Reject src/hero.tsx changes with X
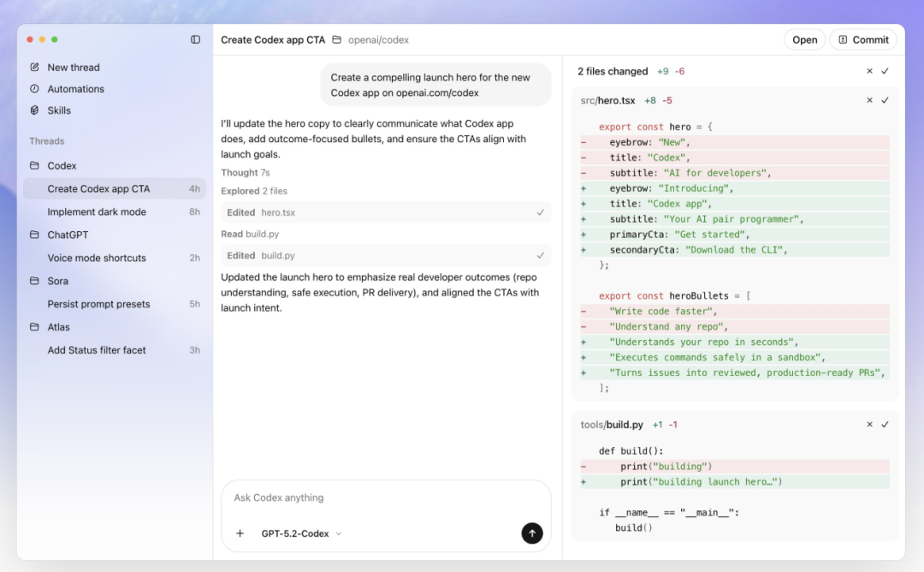Viewport: 924px width, 572px height. coord(869,100)
